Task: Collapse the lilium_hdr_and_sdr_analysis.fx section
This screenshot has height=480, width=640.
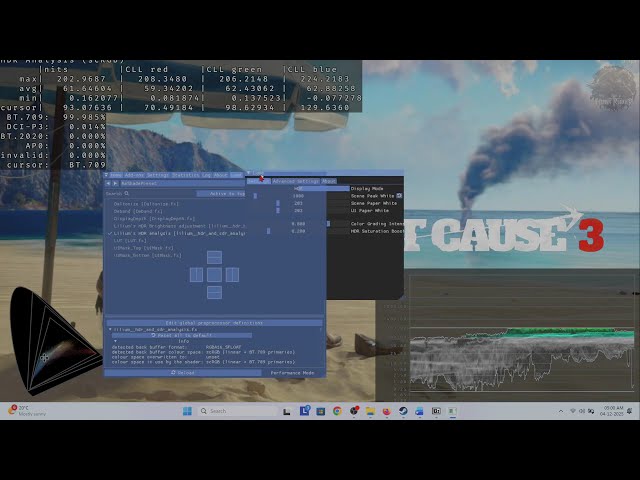Action: point(110,329)
